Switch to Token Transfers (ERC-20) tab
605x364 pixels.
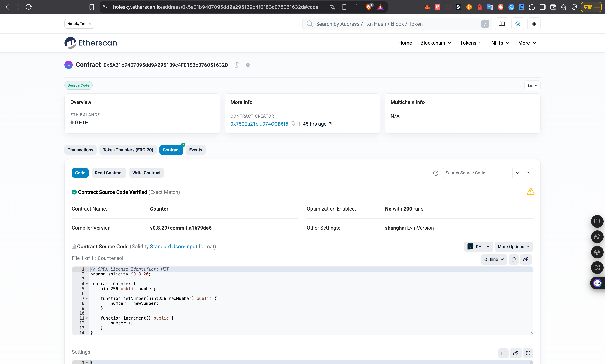128,150
